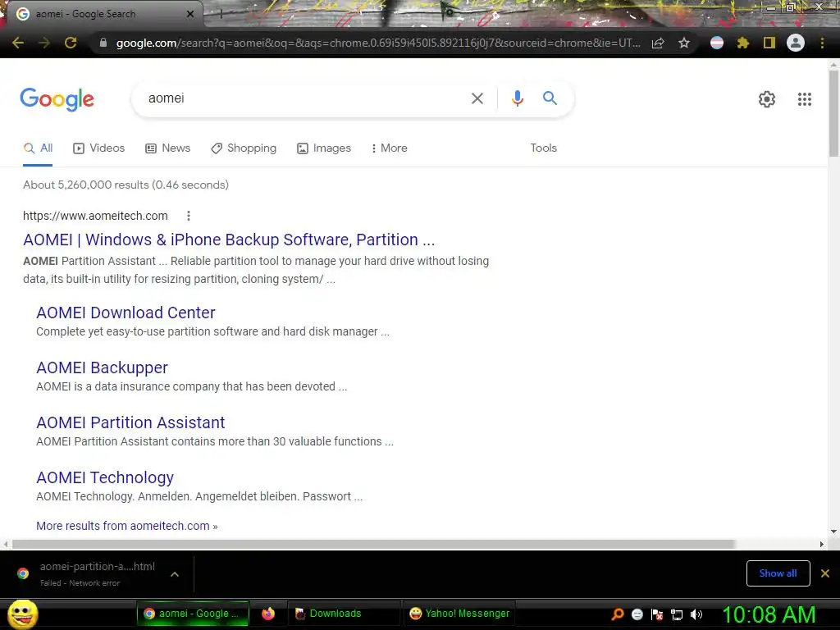840x630 pixels.
Task: Click More results from aomeitech.com
Action: [127, 526]
